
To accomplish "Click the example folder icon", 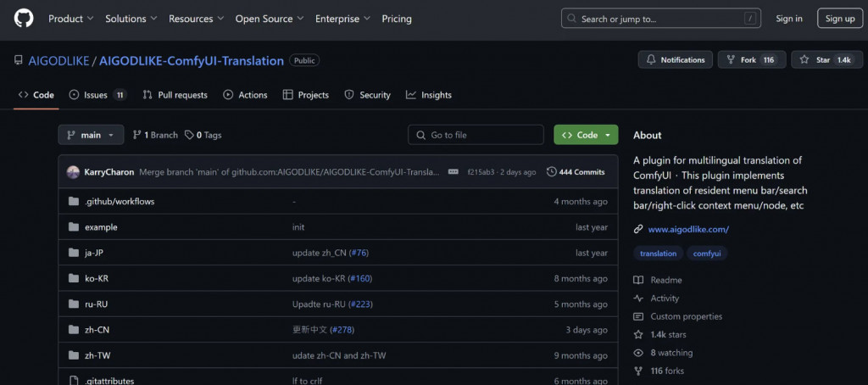I will [74, 227].
